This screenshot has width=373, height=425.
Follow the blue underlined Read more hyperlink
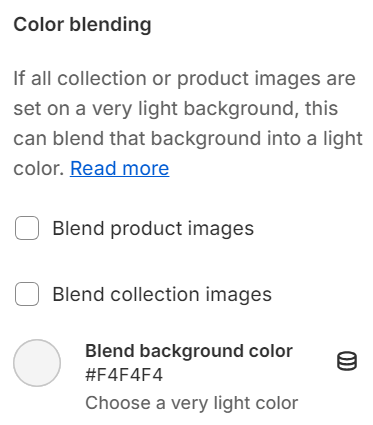pos(119,168)
